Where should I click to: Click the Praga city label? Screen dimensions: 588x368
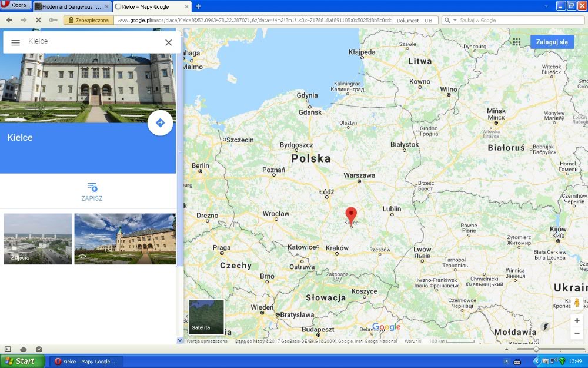221,247
